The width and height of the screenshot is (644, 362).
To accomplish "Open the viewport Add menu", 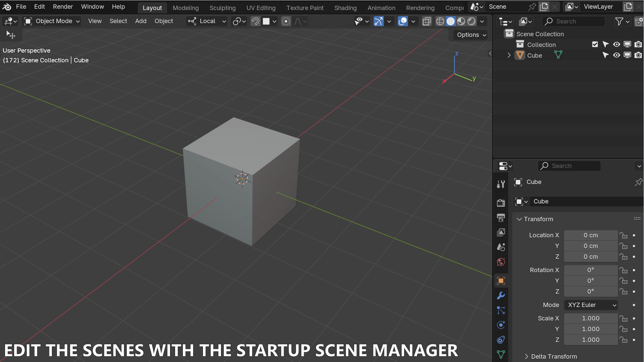I will pyautogui.click(x=141, y=21).
